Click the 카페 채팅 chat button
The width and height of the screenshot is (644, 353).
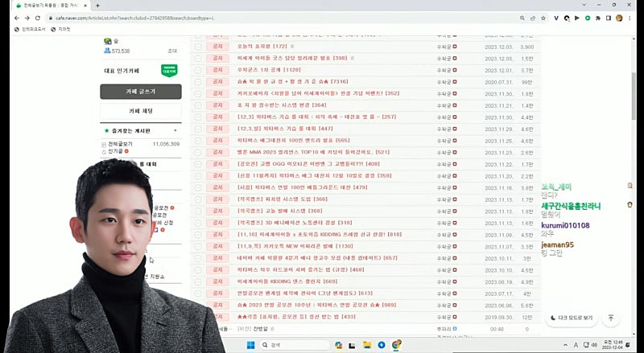coord(141,111)
